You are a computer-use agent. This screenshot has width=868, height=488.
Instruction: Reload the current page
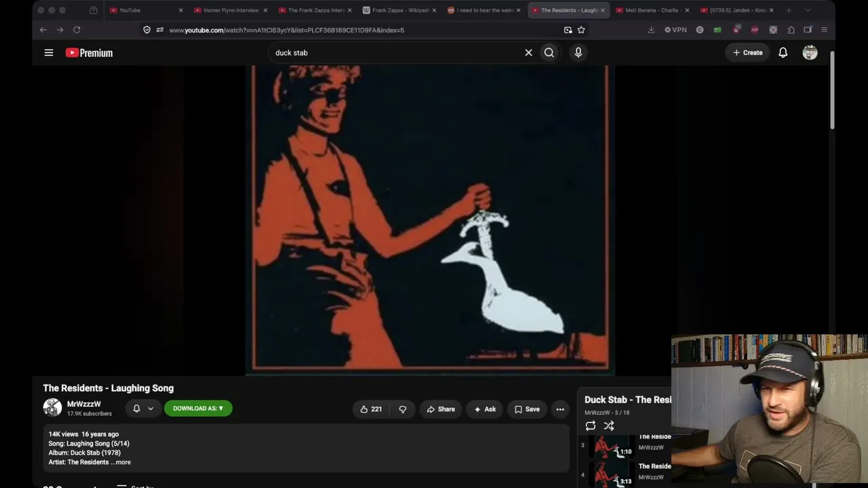click(77, 30)
